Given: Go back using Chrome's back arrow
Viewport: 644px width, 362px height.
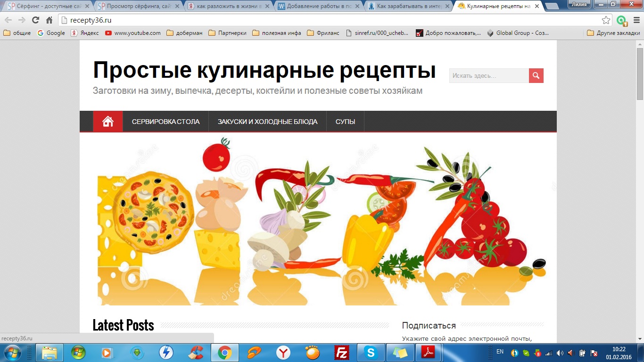Looking at the screenshot, I should point(8,20).
